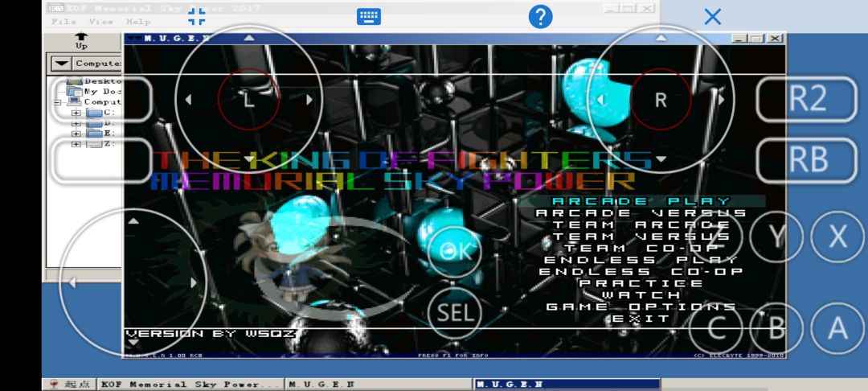The height and width of the screenshot is (391, 868).
Task: Select ENDLESS CO-OP menu entry
Action: [641, 271]
